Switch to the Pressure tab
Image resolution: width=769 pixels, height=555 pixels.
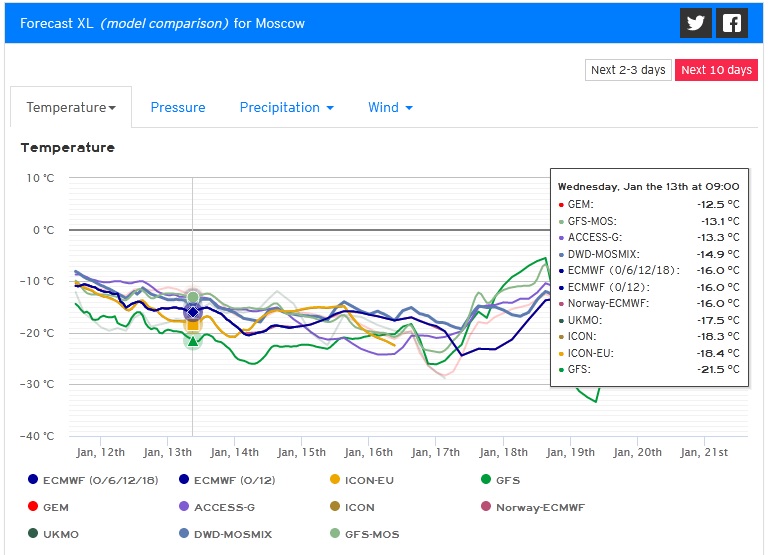point(178,107)
